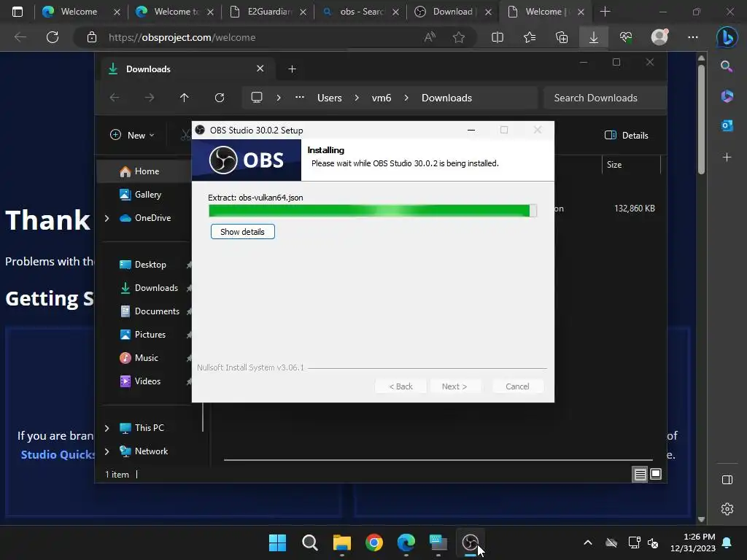Open Edge split screen icon
747x560 pixels.
[x=498, y=37]
